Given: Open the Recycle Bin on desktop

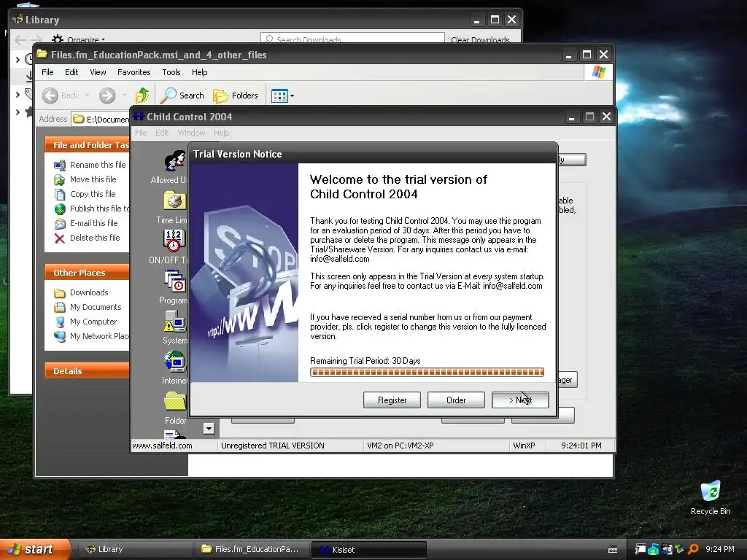Looking at the screenshot, I should tap(711, 497).
